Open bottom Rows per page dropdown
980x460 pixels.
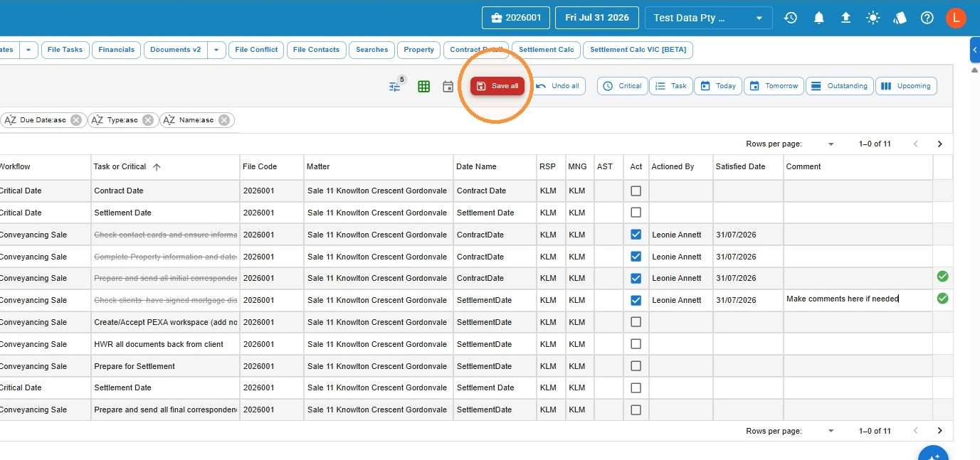(x=831, y=432)
